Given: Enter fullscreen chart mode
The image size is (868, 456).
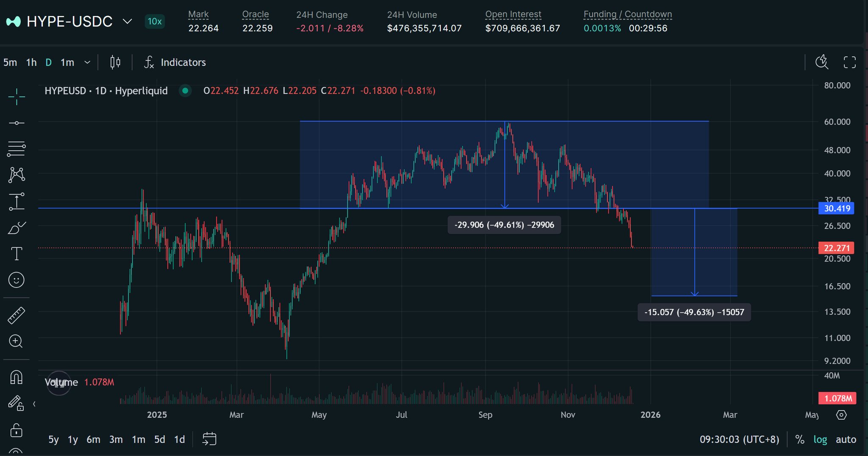Looking at the screenshot, I should tap(849, 62).
